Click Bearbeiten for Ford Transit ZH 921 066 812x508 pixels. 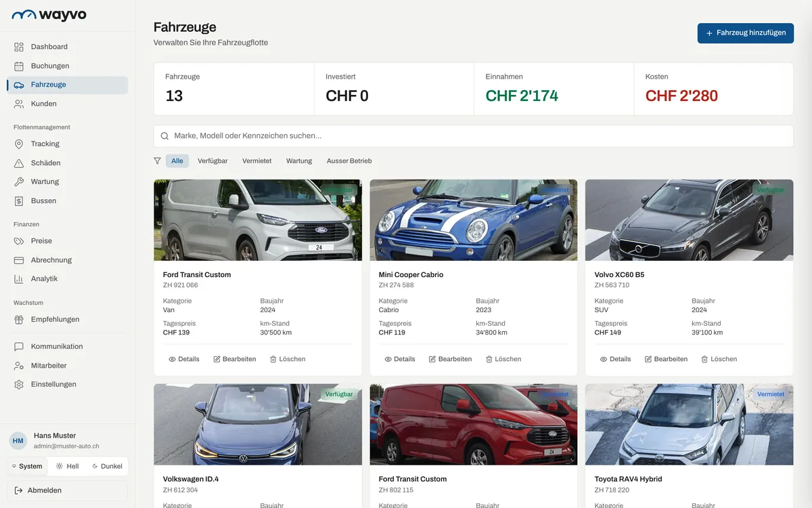point(235,359)
